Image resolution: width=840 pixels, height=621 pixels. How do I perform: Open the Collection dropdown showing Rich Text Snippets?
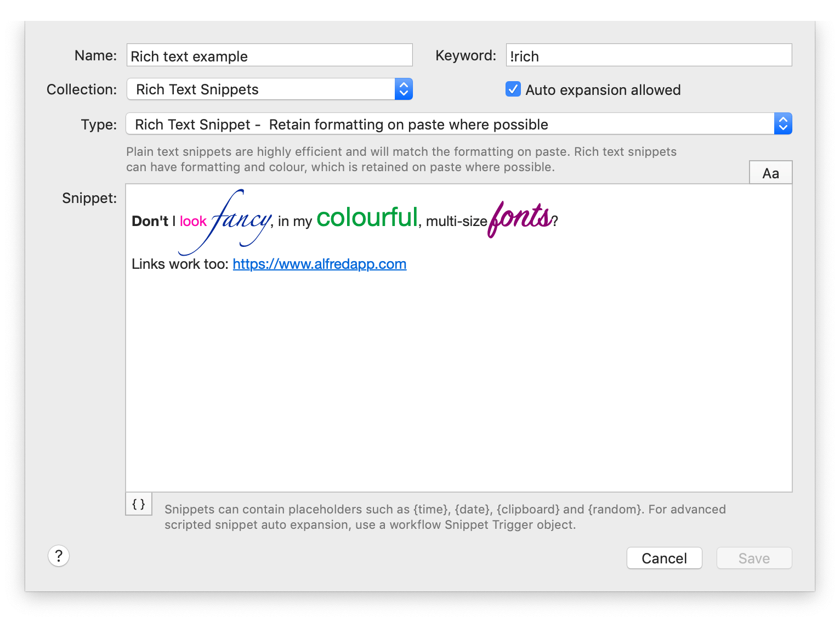pos(403,89)
